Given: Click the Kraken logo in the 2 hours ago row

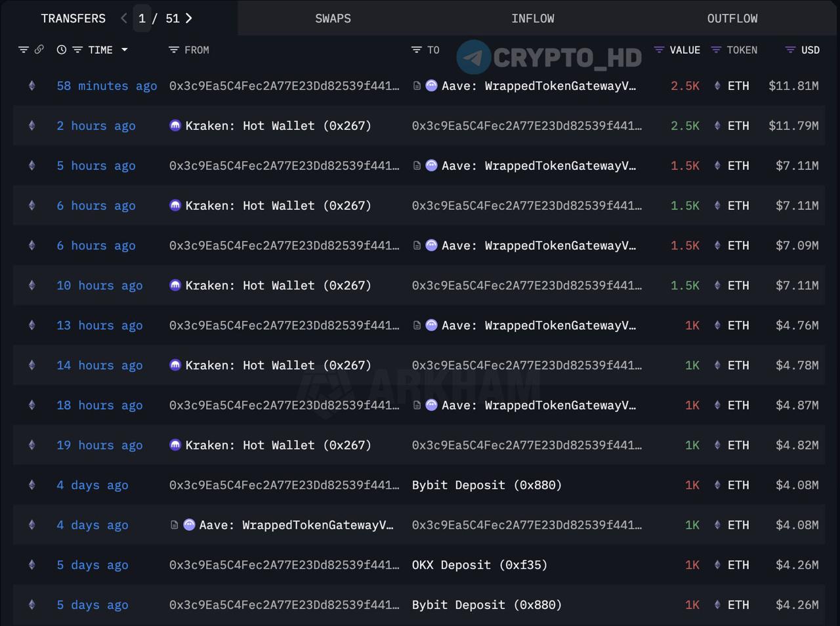Looking at the screenshot, I should [x=175, y=126].
